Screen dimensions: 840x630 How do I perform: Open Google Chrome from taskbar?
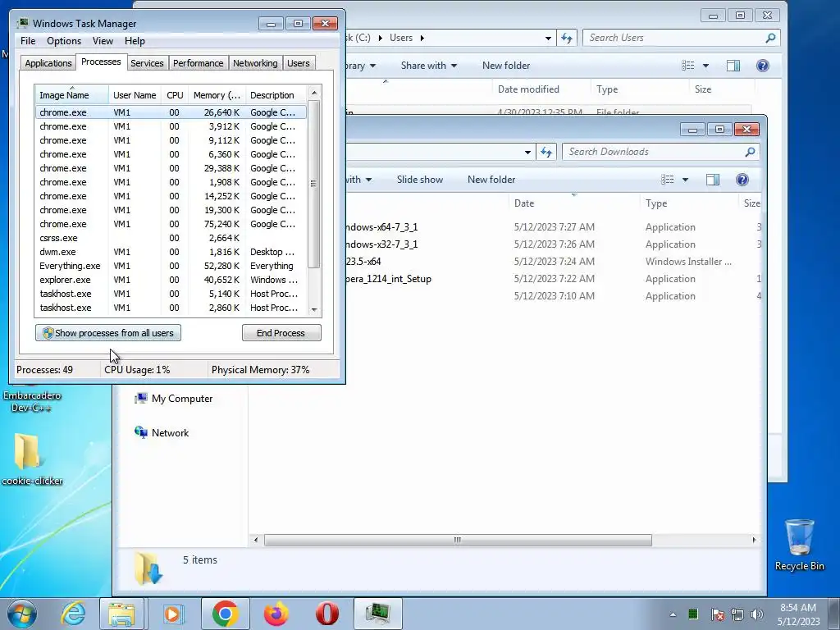[x=225, y=614]
